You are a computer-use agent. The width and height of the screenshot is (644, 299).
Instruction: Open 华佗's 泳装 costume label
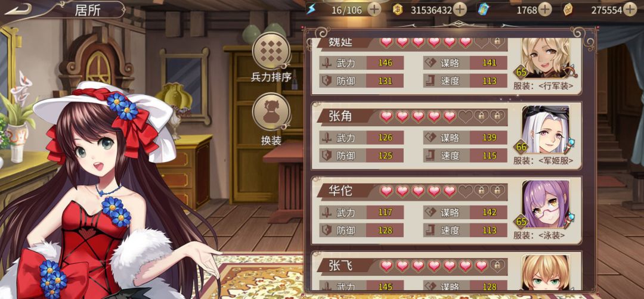(539, 235)
